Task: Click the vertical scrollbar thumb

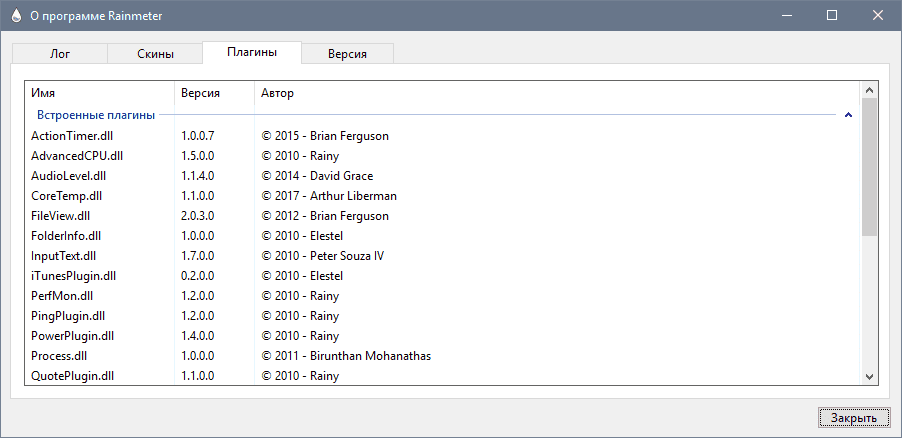Action: (869, 167)
